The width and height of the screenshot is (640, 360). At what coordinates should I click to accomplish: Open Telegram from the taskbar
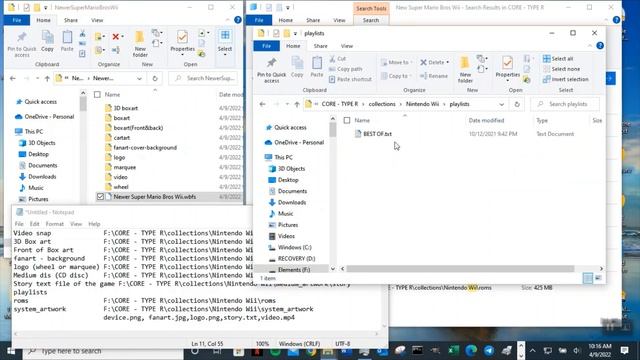click(x=489, y=350)
